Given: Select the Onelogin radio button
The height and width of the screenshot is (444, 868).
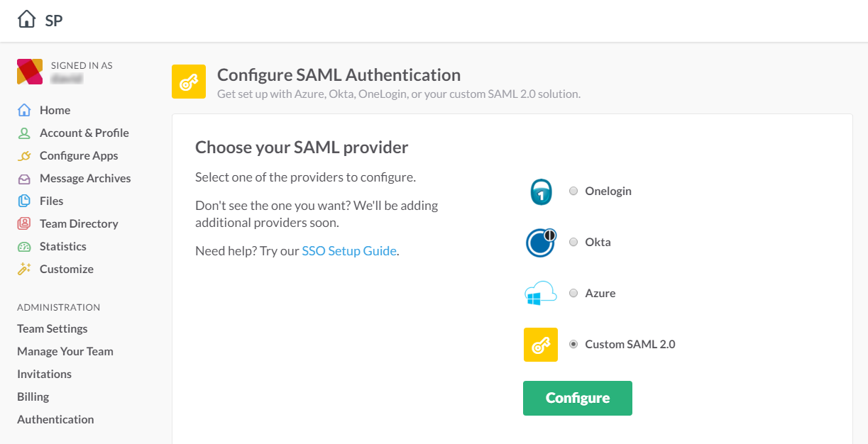Looking at the screenshot, I should point(573,191).
